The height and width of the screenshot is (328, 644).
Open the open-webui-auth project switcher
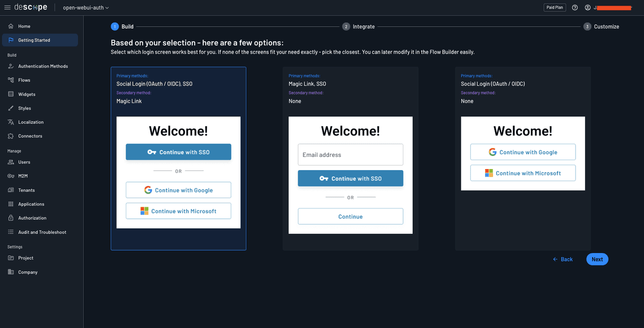tap(86, 7)
